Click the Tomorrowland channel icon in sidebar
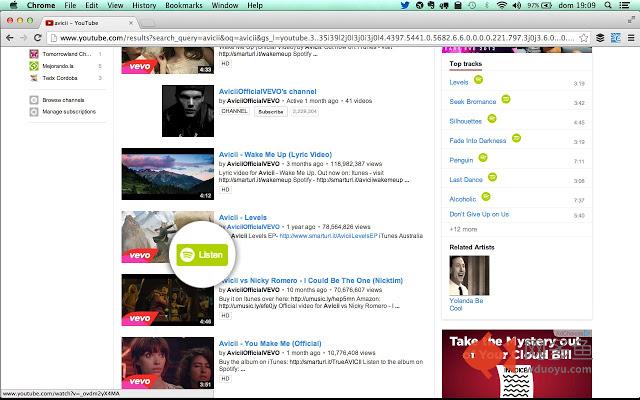 34,54
